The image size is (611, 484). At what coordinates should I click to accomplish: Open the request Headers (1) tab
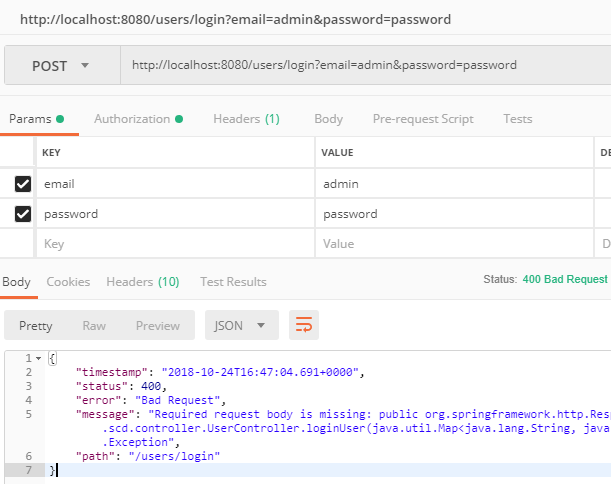246,119
